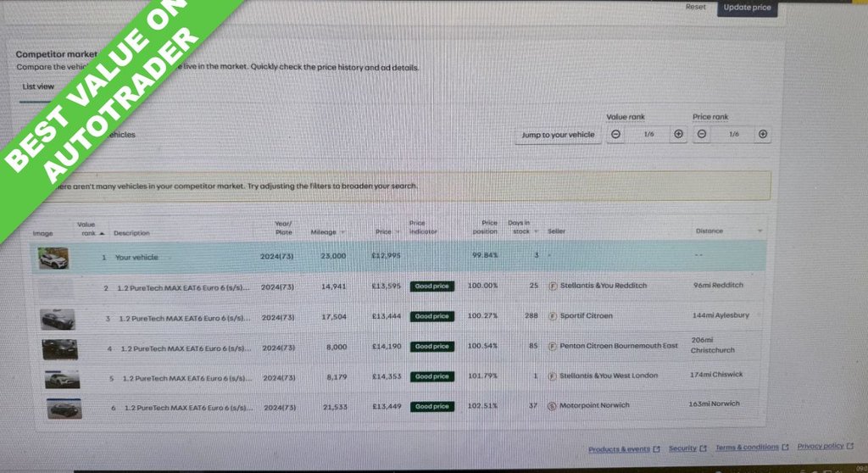Click franchise icon beside Stellantis &You Redditch
This screenshot has width=868, height=473.
(x=553, y=287)
